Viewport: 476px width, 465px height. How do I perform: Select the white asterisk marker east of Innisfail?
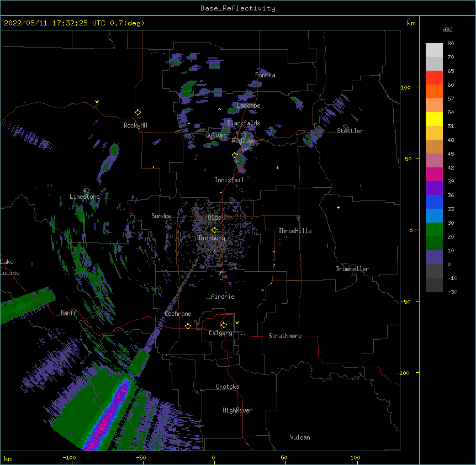[x=277, y=167]
